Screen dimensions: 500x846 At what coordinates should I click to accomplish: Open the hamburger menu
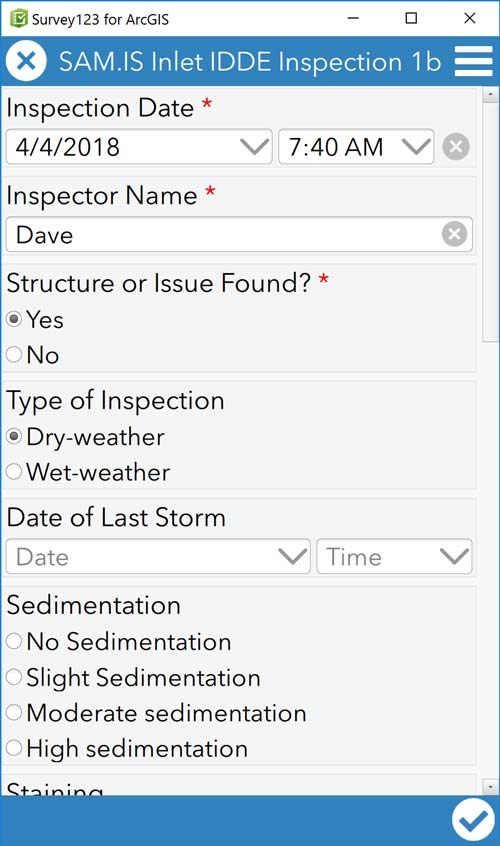tap(474, 61)
